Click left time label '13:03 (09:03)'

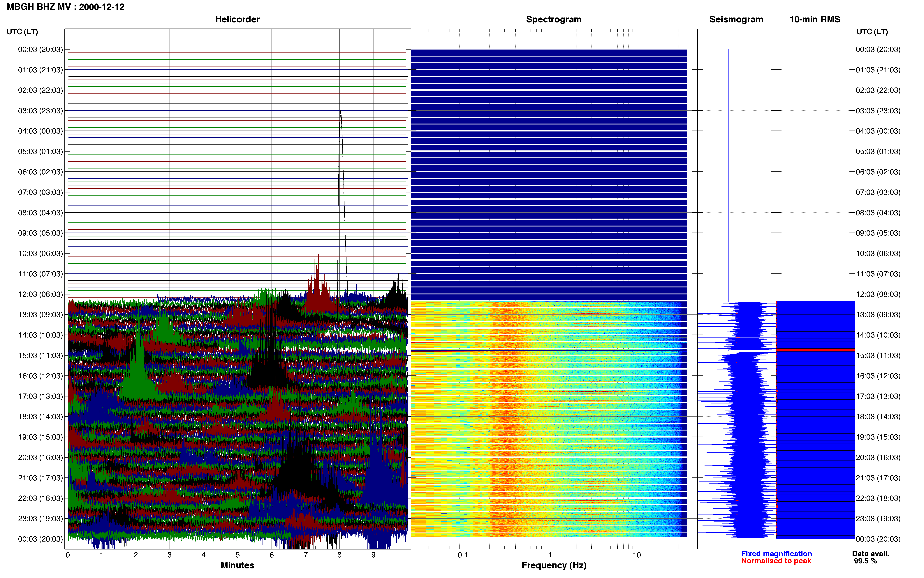pos(41,315)
